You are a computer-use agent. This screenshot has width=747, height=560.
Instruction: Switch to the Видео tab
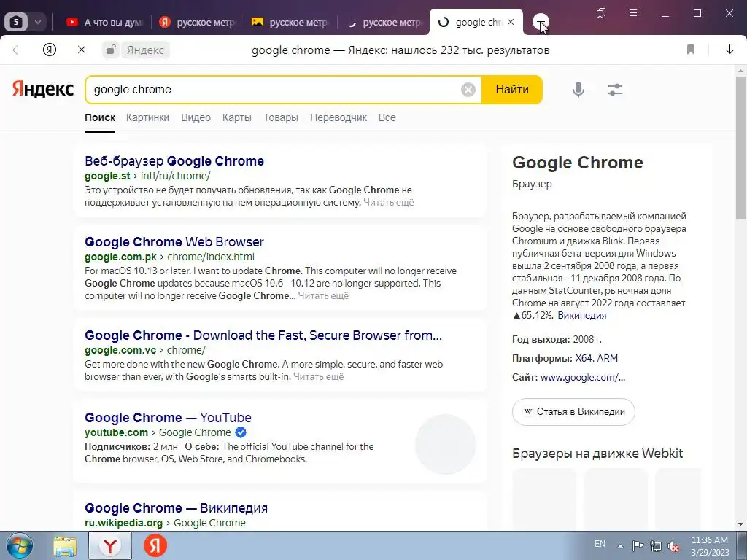[196, 117]
